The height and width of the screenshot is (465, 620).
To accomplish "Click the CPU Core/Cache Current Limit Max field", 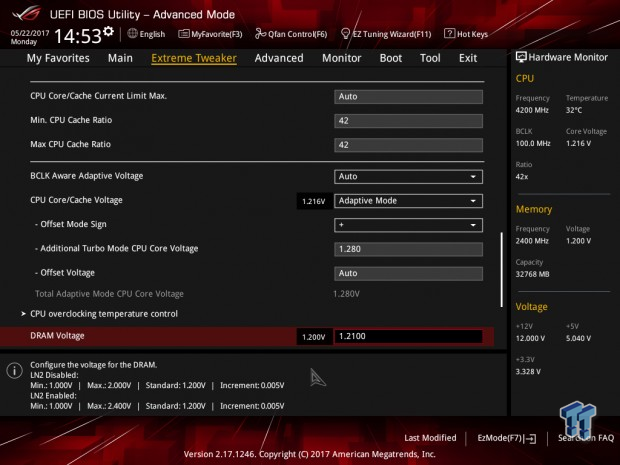I will click(x=408, y=96).
